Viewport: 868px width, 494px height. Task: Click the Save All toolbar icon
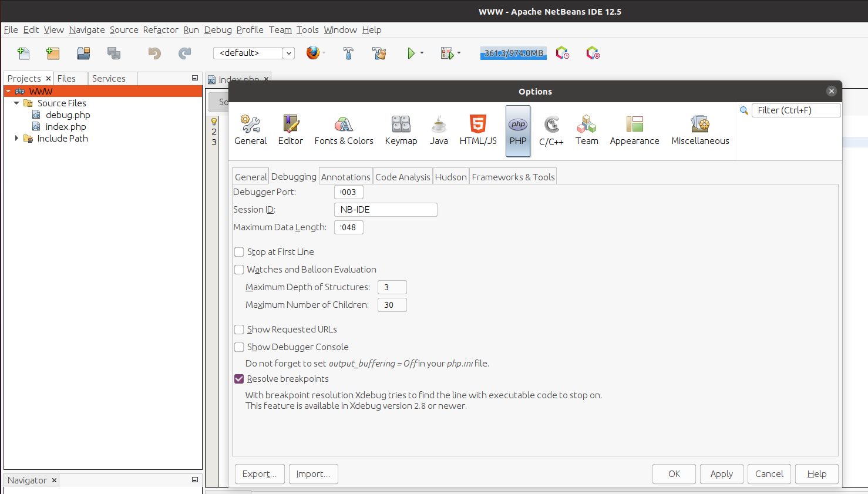point(114,53)
